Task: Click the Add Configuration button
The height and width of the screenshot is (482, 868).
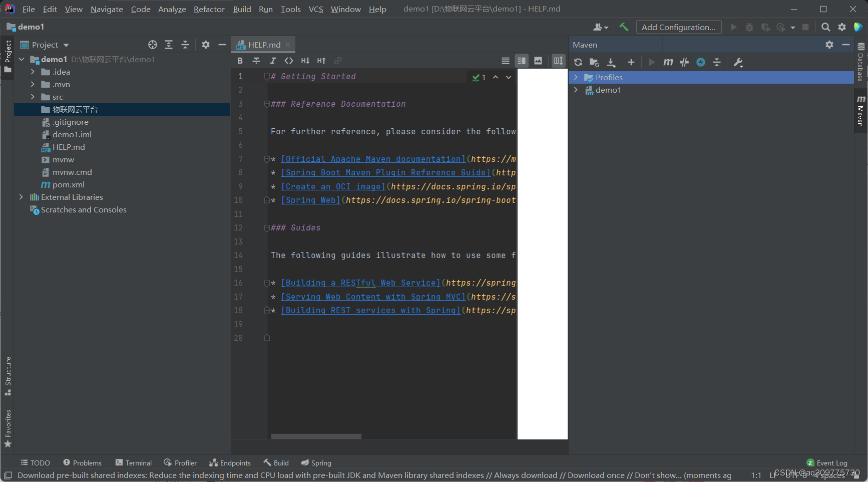Action: coord(678,27)
